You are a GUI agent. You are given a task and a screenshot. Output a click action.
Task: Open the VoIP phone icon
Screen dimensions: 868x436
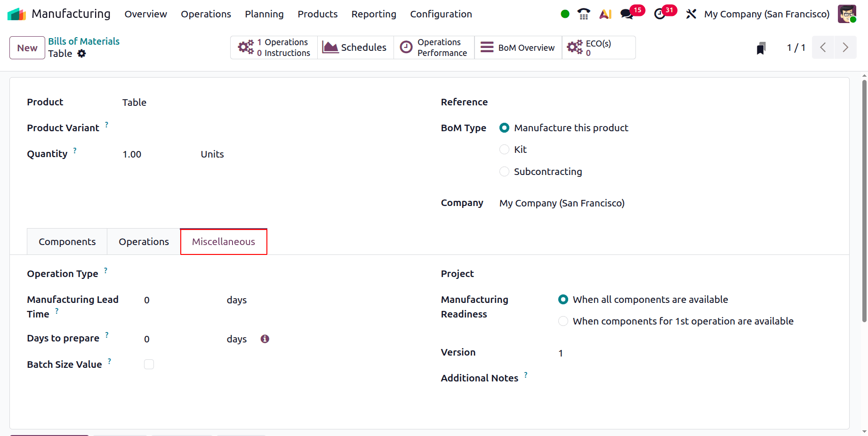[584, 14]
